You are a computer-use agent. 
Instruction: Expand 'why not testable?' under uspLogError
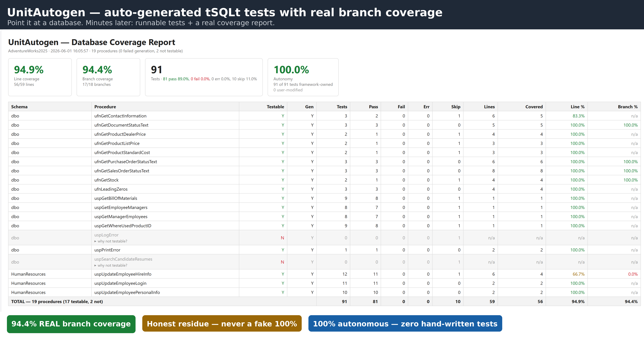coord(111,241)
